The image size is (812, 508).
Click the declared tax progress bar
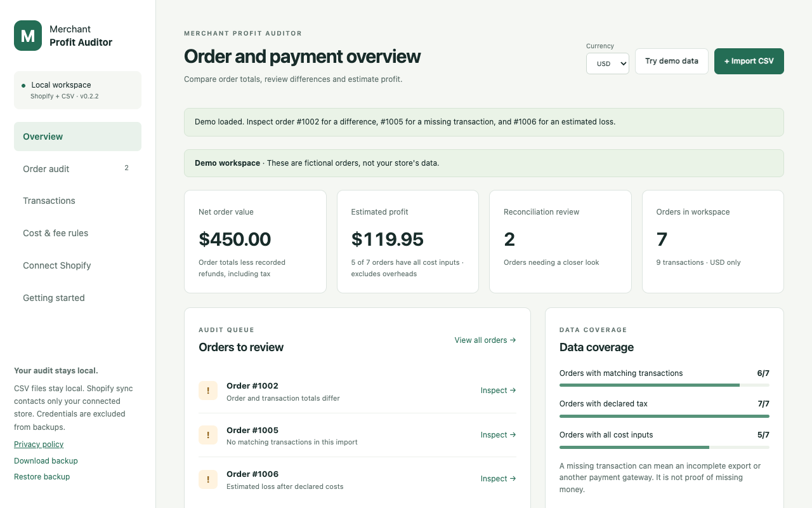click(x=664, y=417)
